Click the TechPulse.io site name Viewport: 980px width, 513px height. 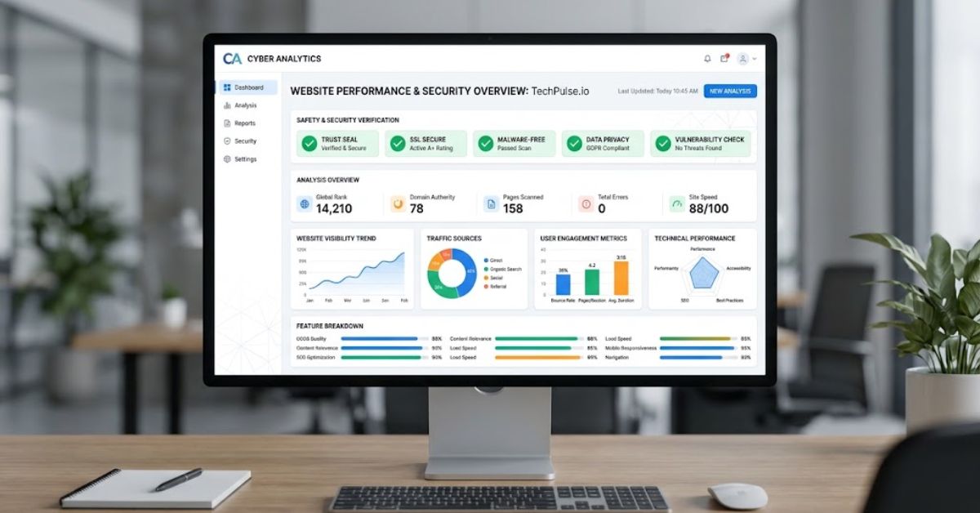[x=560, y=91]
